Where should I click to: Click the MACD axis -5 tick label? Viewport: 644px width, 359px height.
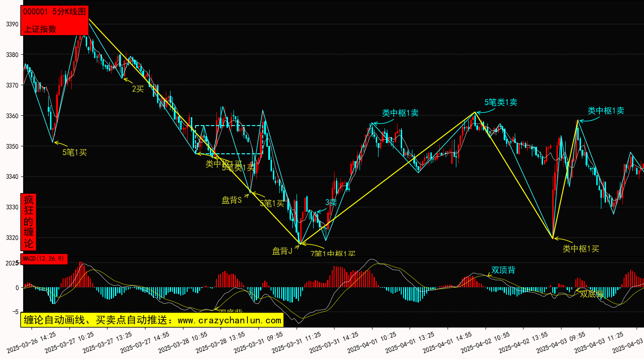(15, 312)
